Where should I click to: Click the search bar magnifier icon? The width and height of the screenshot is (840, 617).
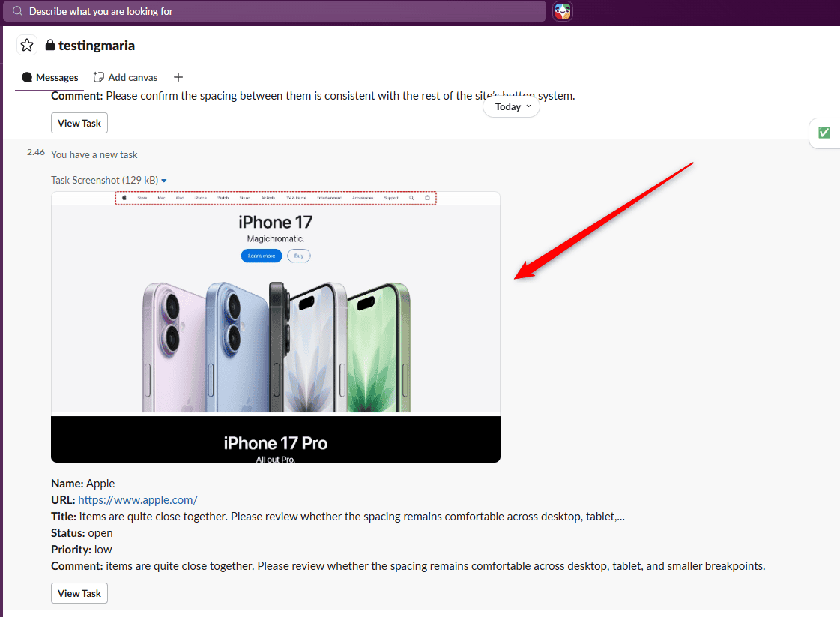[18, 11]
